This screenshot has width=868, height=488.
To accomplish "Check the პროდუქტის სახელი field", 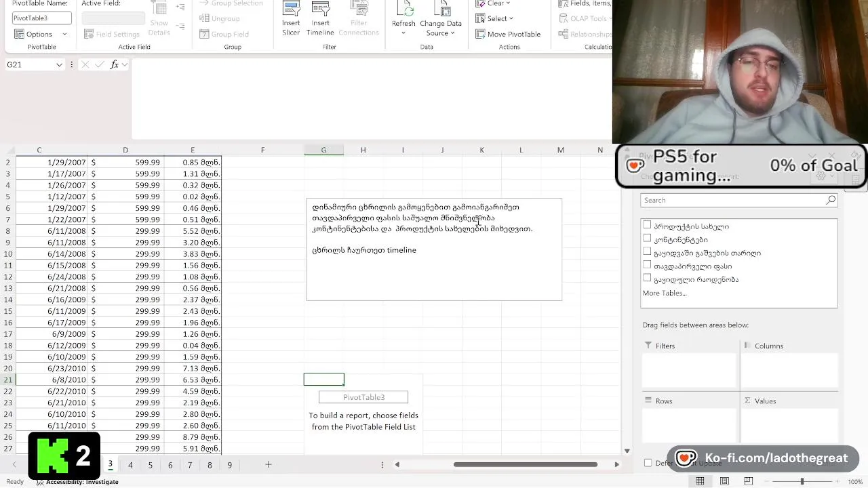I will [647, 225].
